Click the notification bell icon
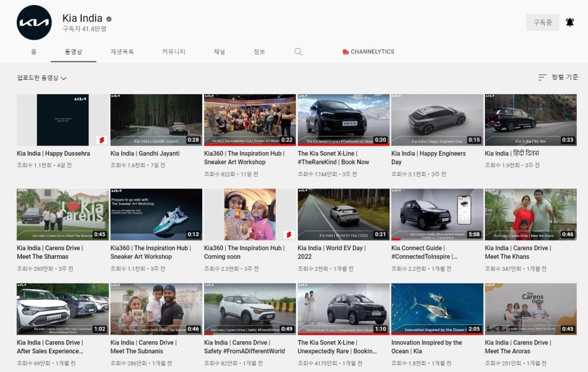The image size is (588, 372). tap(570, 23)
